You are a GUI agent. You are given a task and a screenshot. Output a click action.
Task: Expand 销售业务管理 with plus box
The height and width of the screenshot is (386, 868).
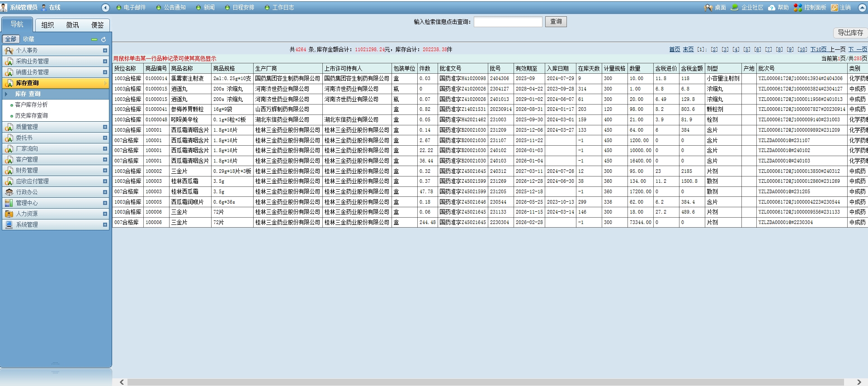tap(105, 72)
